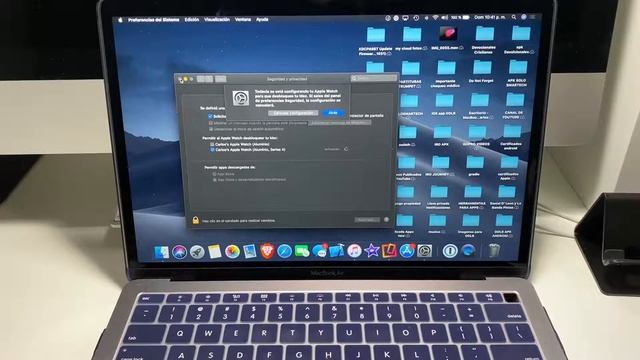Launch Safari from the Dock
640x360 pixels.
click(284, 251)
